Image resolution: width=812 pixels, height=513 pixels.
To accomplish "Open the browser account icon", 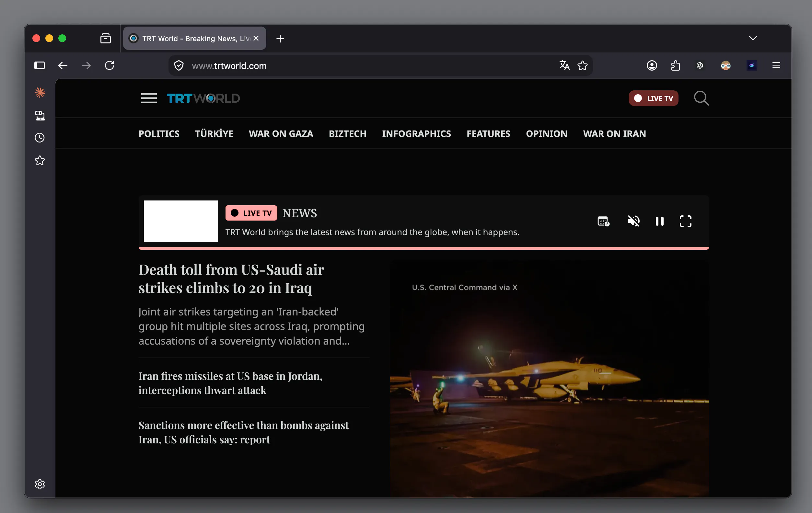I will 652,65.
